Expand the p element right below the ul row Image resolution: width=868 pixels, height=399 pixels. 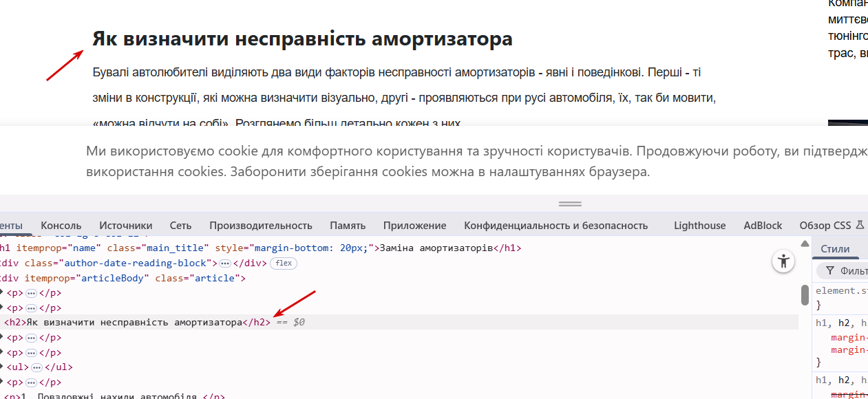[x=2, y=382]
